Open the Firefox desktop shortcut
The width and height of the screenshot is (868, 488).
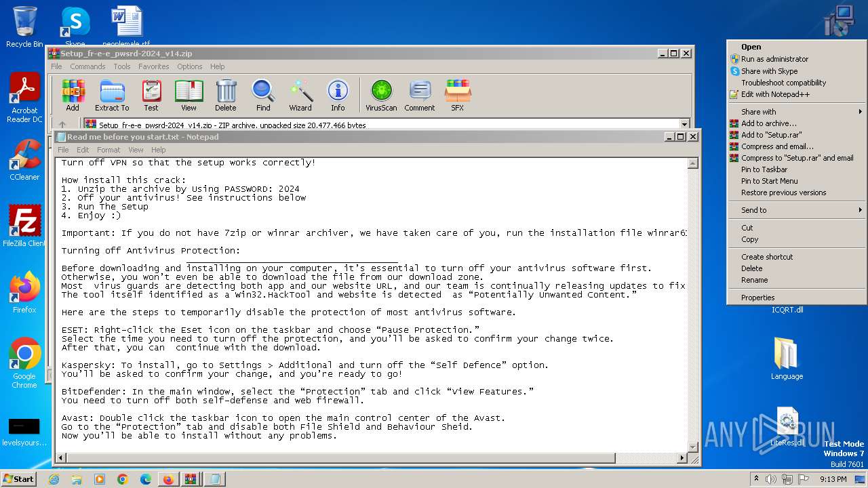pos(24,293)
